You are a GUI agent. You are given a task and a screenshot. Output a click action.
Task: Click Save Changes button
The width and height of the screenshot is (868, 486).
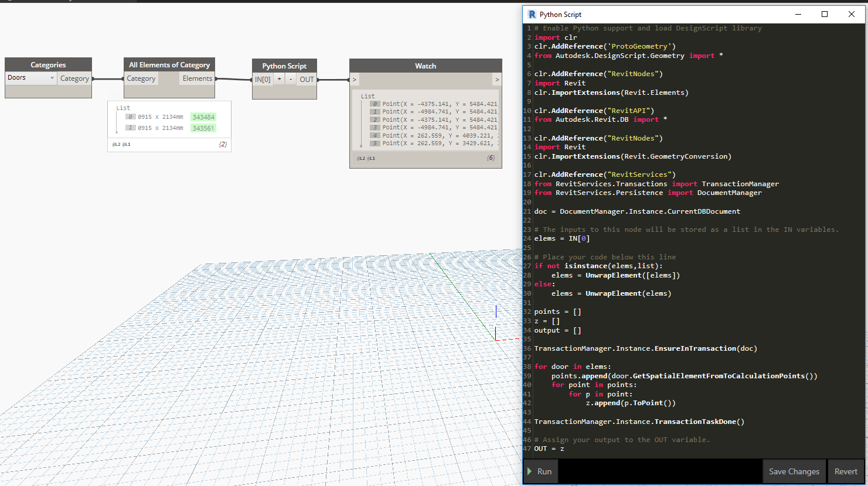pyautogui.click(x=794, y=471)
